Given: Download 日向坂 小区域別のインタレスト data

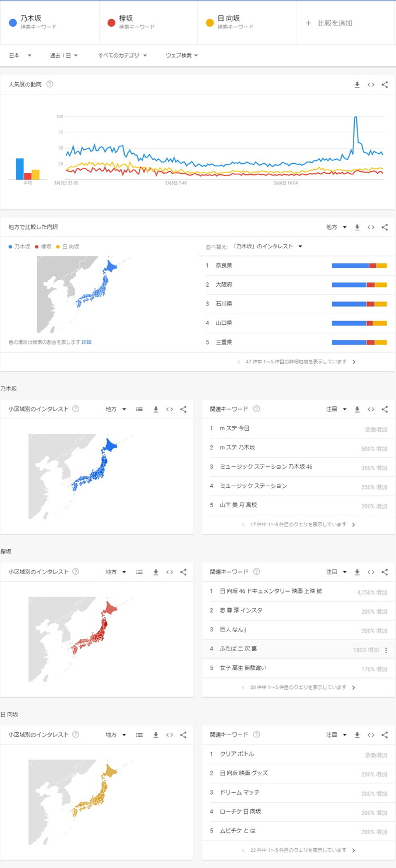Looking at the screenshot, I should [155, 735].
